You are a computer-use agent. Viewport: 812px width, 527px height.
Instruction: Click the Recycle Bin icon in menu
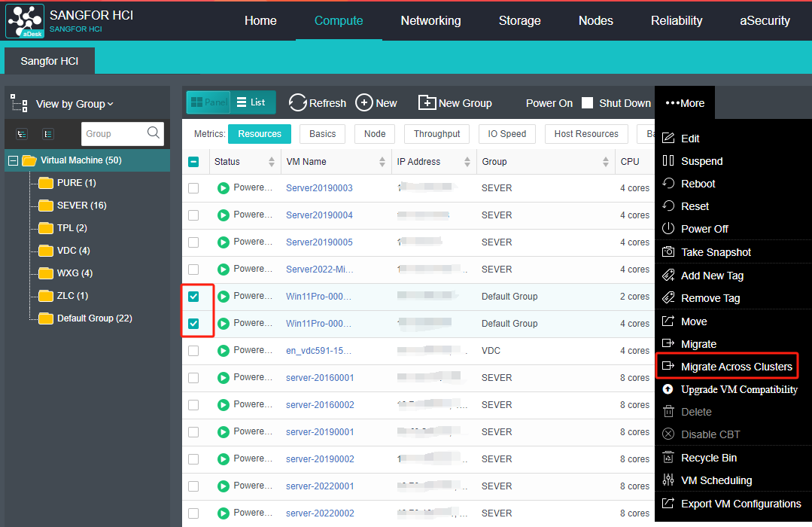[668, 458]
